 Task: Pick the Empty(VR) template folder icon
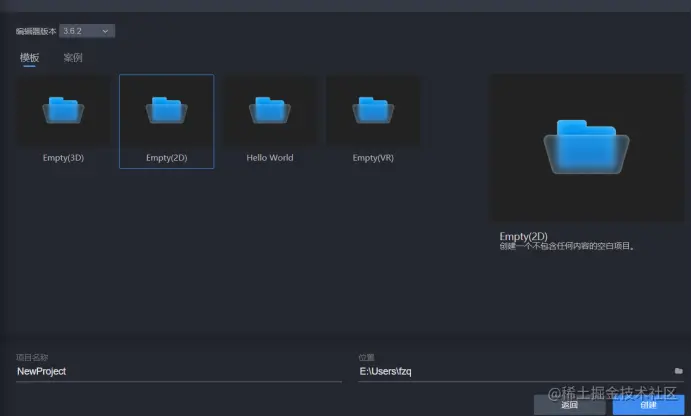coord(373,110)
